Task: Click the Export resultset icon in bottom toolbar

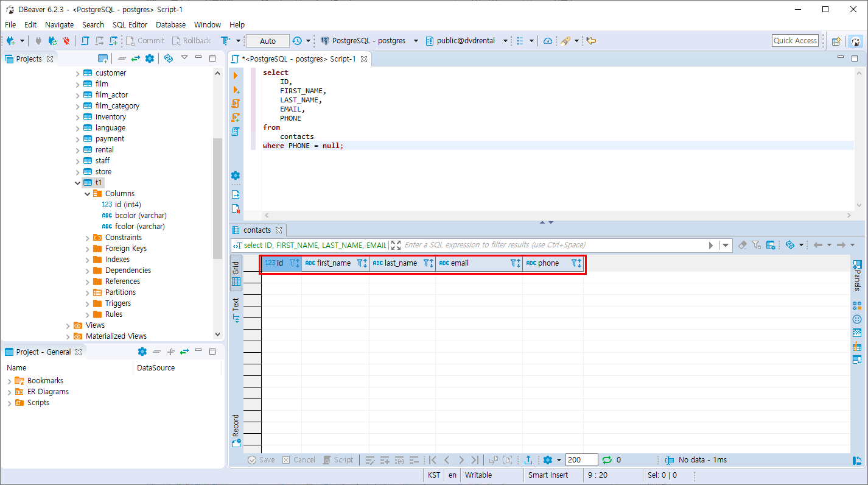Action: point(528,460)
